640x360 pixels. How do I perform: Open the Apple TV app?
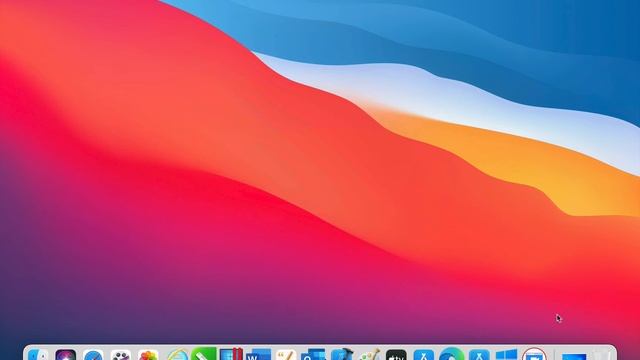point(396,354)
